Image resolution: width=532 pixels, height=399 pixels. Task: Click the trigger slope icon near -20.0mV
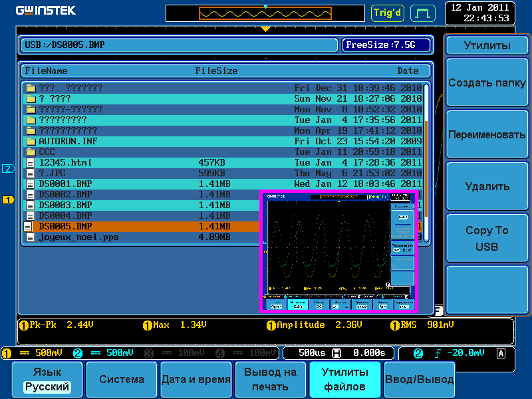click(x=437, y=352)
